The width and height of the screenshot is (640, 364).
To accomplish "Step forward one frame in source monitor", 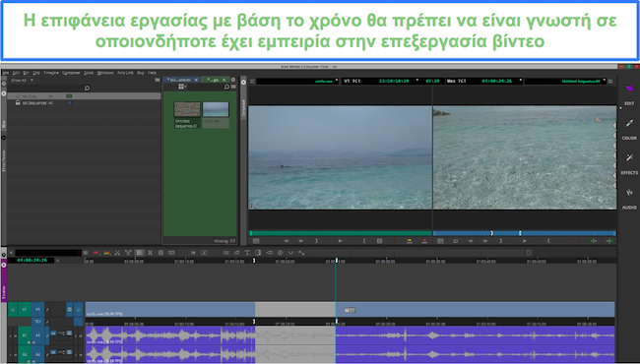I will point(301,241).
